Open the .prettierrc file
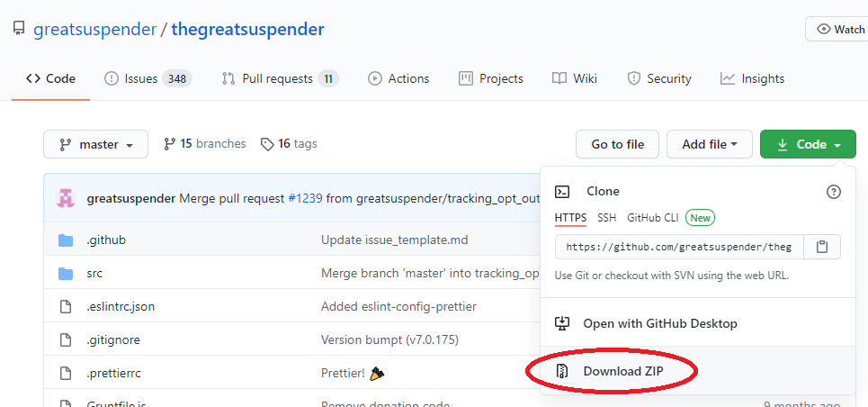The height and width of the screenshot is (407, 868). tap(114, 373)
